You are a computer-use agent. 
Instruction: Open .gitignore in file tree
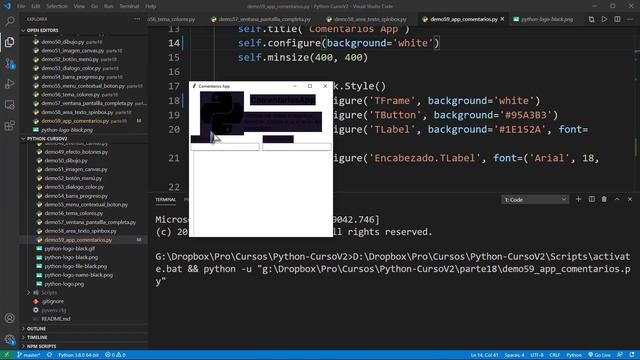pos(52,302)
